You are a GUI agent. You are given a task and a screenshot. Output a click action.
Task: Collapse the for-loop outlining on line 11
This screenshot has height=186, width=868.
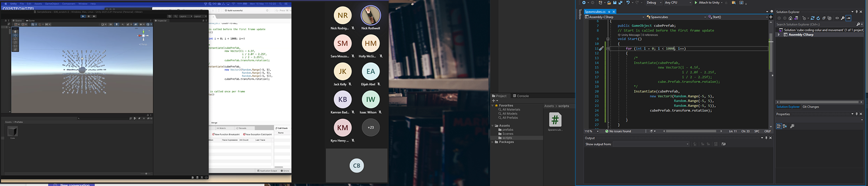[608, 48]
